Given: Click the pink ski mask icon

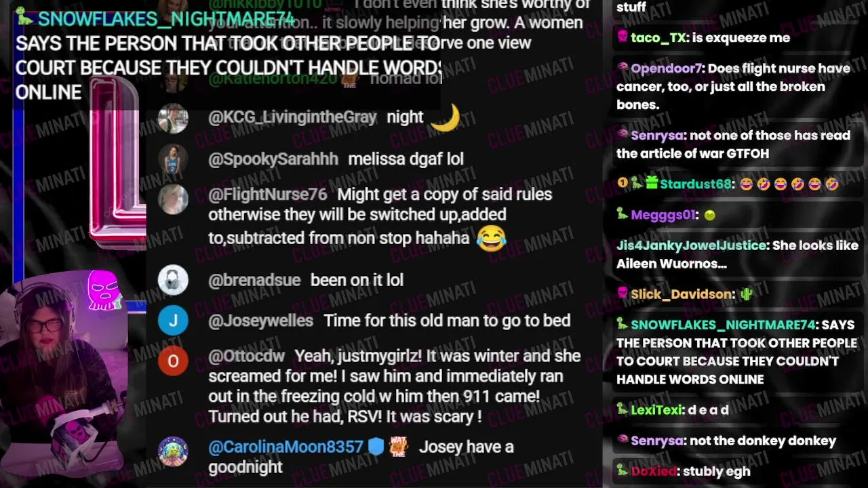Looking at the screenshot, I should click(103, 289).
